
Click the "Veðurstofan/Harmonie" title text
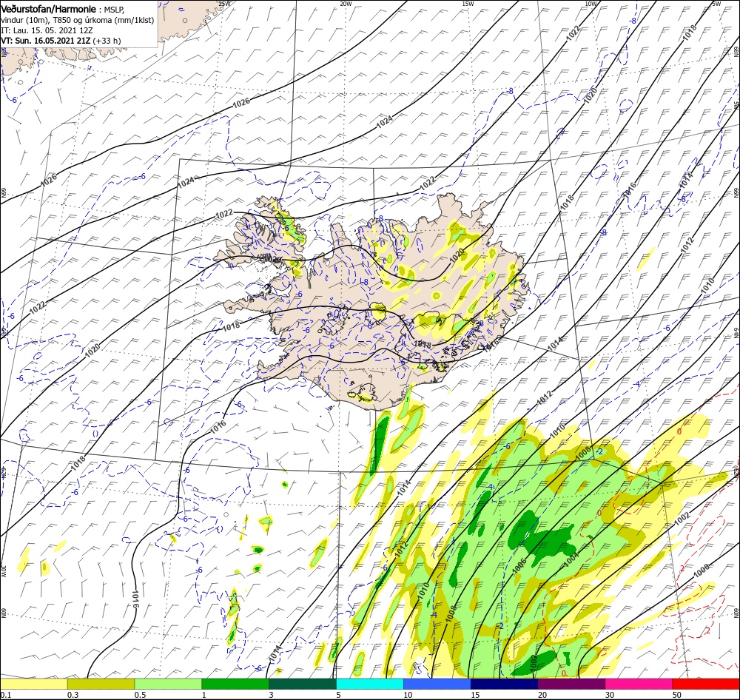click(x=49, y=10)
